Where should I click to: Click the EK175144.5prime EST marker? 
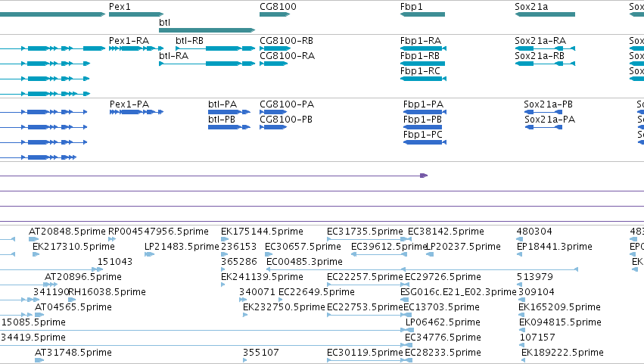click(225, 239)
